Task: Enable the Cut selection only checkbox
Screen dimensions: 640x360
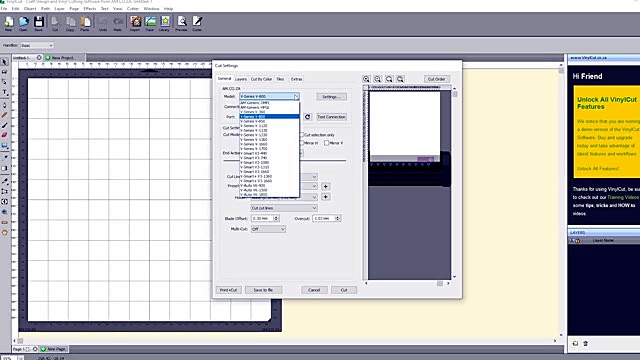Action: pyautogui.click(x=302, y=135)
